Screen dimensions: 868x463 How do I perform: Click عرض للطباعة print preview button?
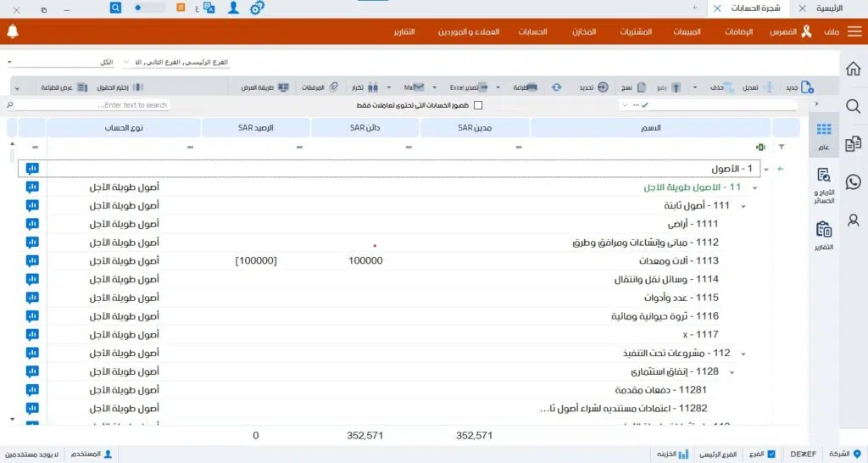click(64, 87)
